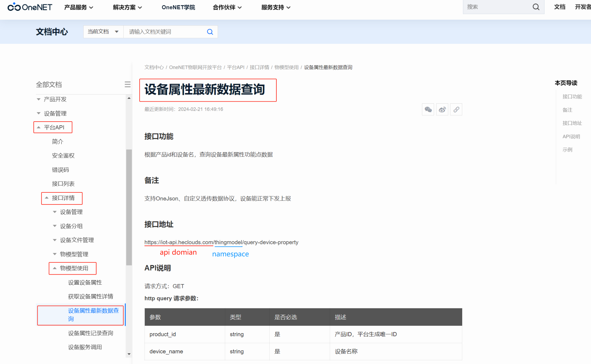Go to 接口详情 breadcrumb link
Screen dimensions: 591x364
259,67
